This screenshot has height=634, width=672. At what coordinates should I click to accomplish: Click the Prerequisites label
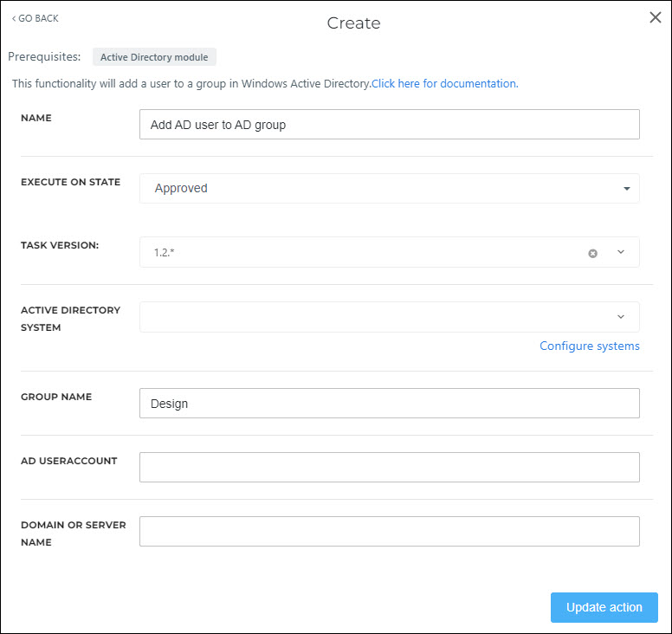pos(44,56)
